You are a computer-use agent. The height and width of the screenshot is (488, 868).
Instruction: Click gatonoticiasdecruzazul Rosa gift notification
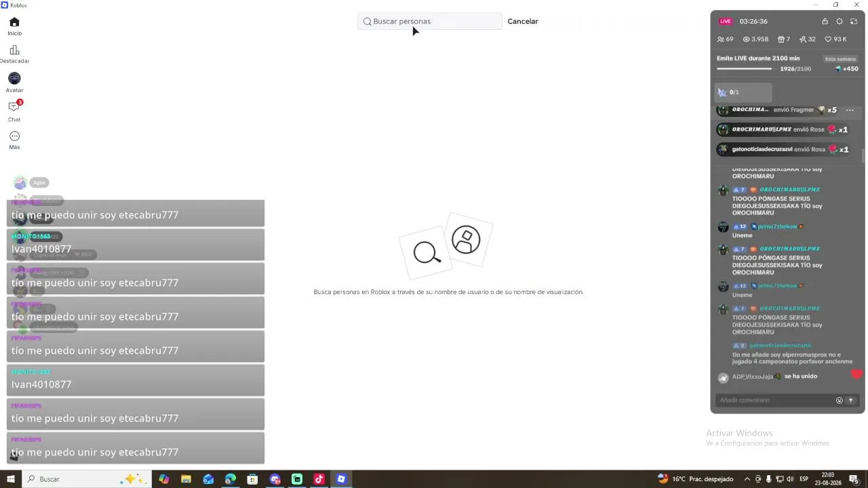pyautogui.click(x=783, y=149)
